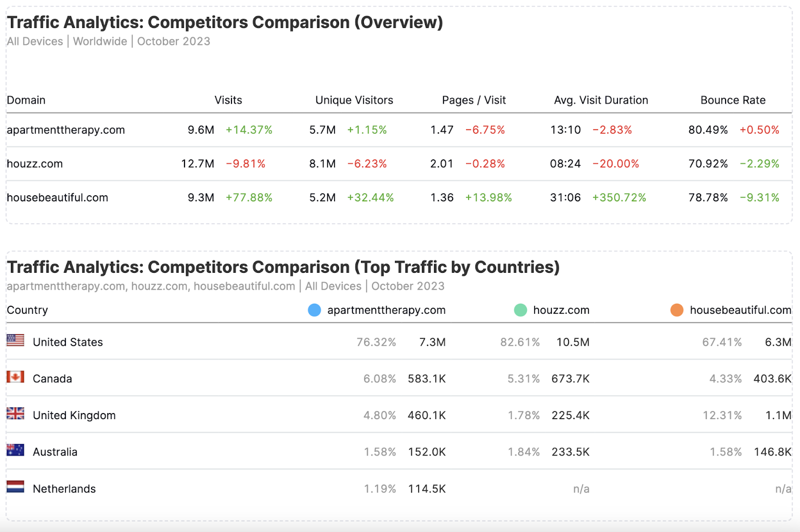Click the +32.44% unique visitors change
This screenshot has height=532, width=800.
pos(370,198)
